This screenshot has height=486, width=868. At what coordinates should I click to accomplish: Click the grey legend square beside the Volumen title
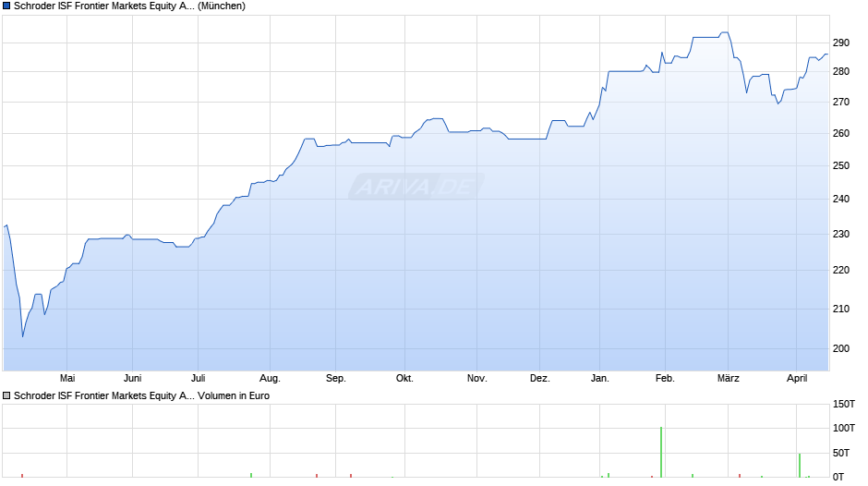pyautogui.click(x=6, y=395)
